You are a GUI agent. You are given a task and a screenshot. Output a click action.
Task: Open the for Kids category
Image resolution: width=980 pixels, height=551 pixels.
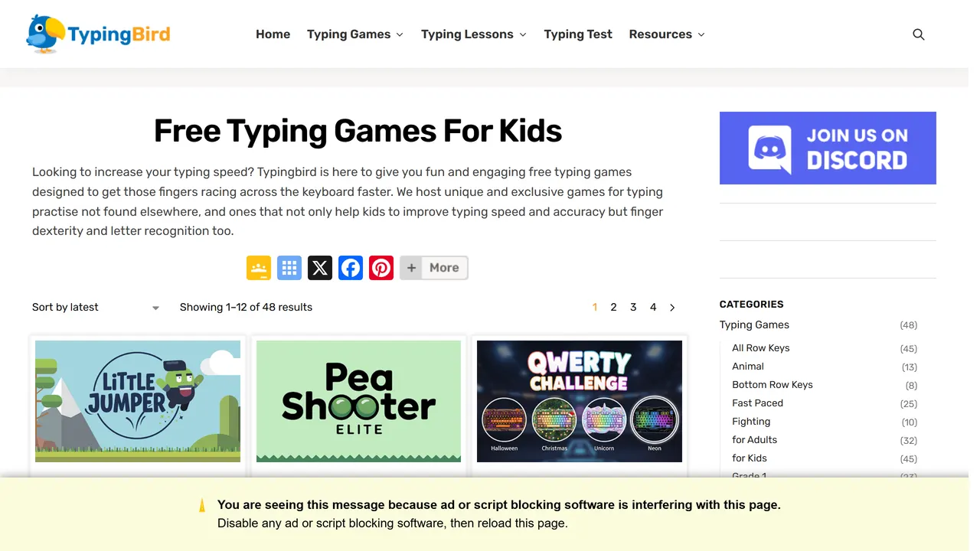750,458
